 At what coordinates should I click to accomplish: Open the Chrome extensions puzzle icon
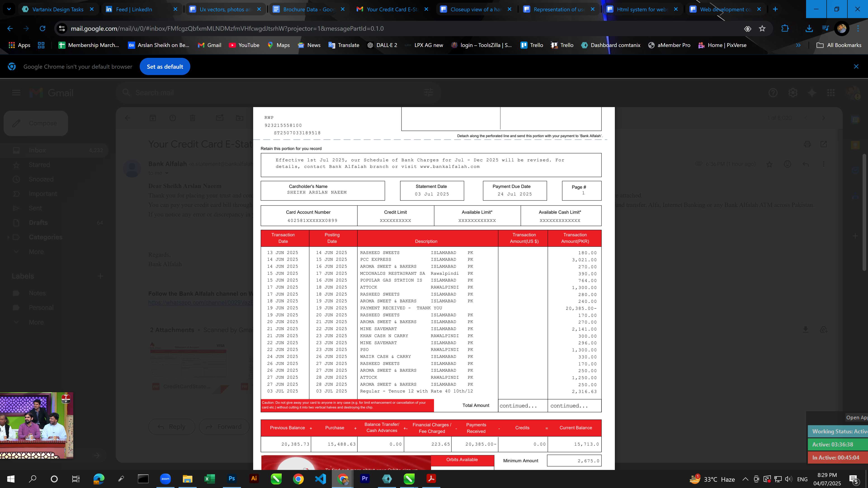point(785,29)
